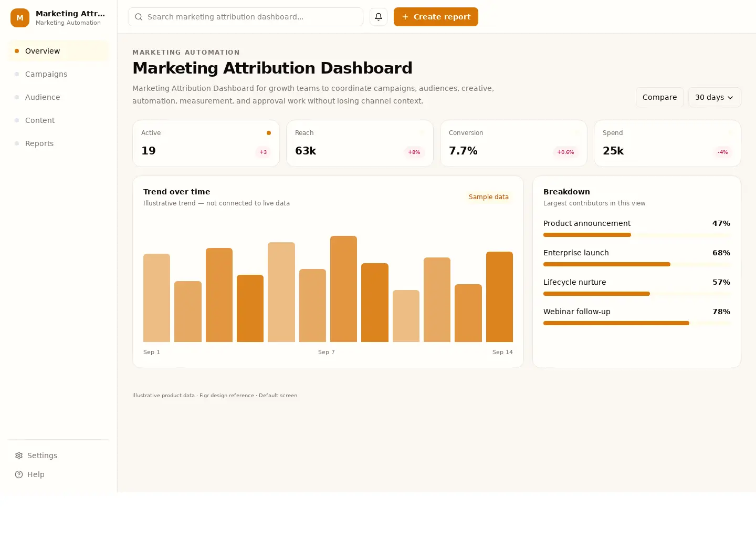Image resolution: width=756 pixels, height=538 pixels.
Task: Click the Trend over time heading
Action: click(176, 192)
